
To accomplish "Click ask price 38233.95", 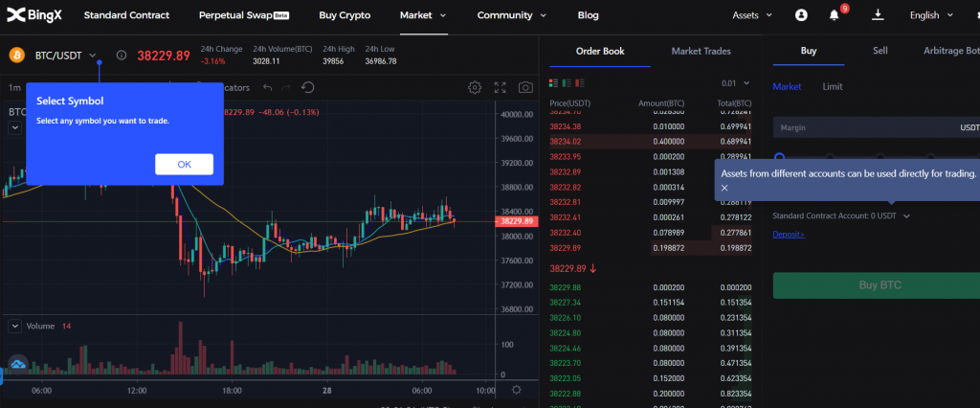I will (x=565, y=156).
